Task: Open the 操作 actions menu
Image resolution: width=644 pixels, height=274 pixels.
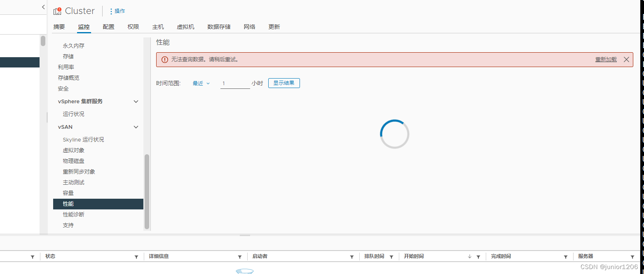Action: pos(117,11)
